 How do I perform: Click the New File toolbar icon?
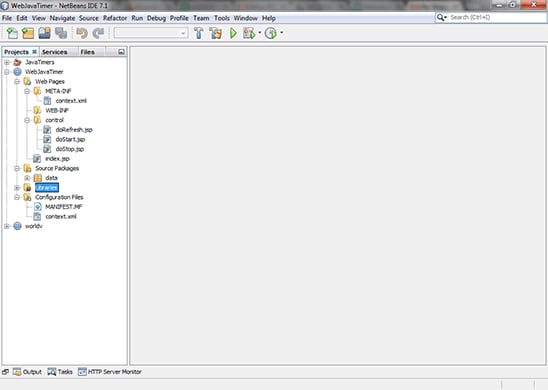(x=12, y=33)
